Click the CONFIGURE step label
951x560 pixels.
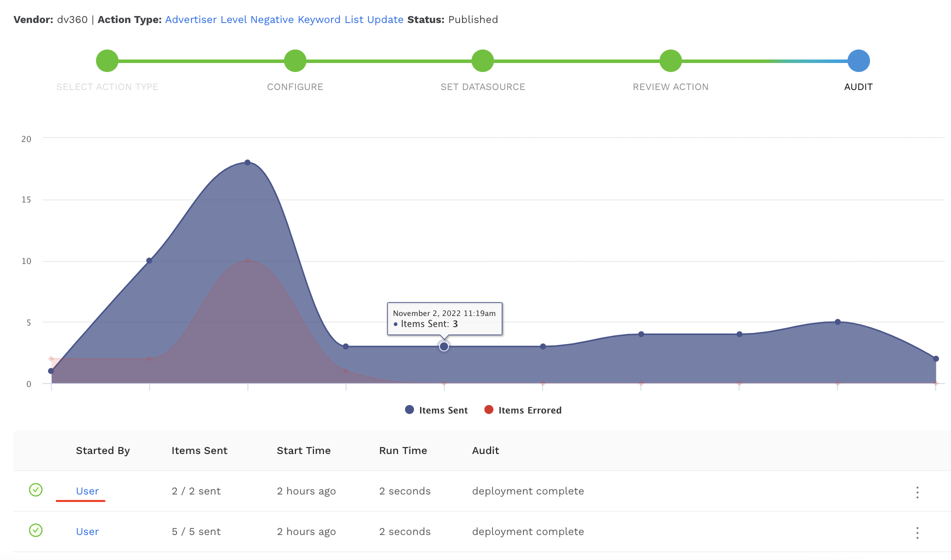pyautogui.click(x=295, y=87)
